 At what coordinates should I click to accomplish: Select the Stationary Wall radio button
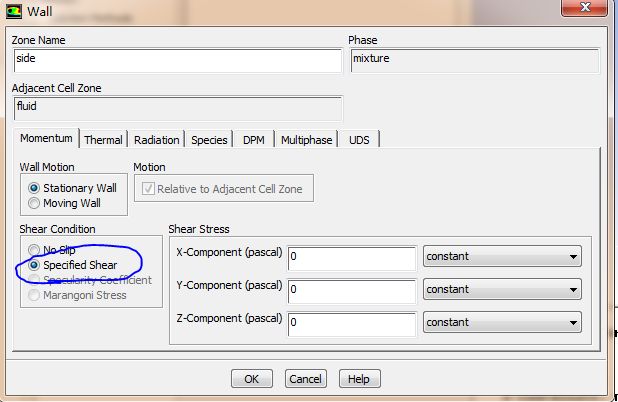(34, 187)
